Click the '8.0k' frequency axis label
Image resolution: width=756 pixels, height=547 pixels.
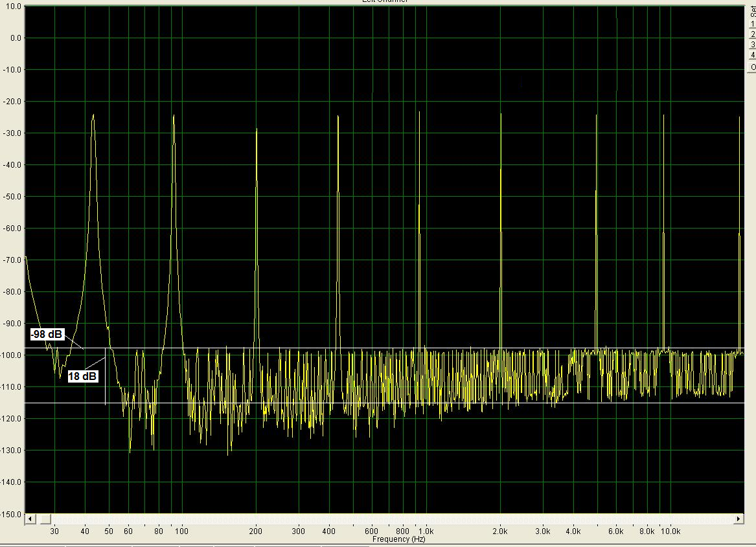coord(647,531)
